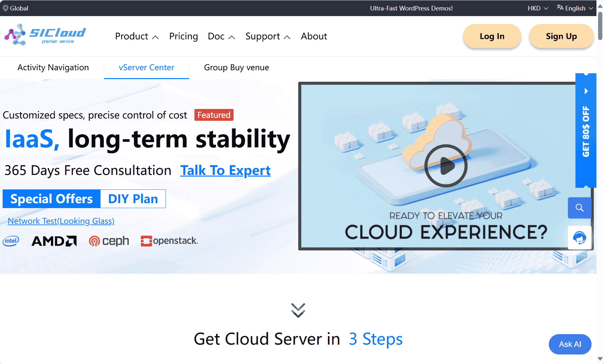Select the DIY Plan toggle option
The height and width of the screenshot is (364, 604).
point(133,199)
